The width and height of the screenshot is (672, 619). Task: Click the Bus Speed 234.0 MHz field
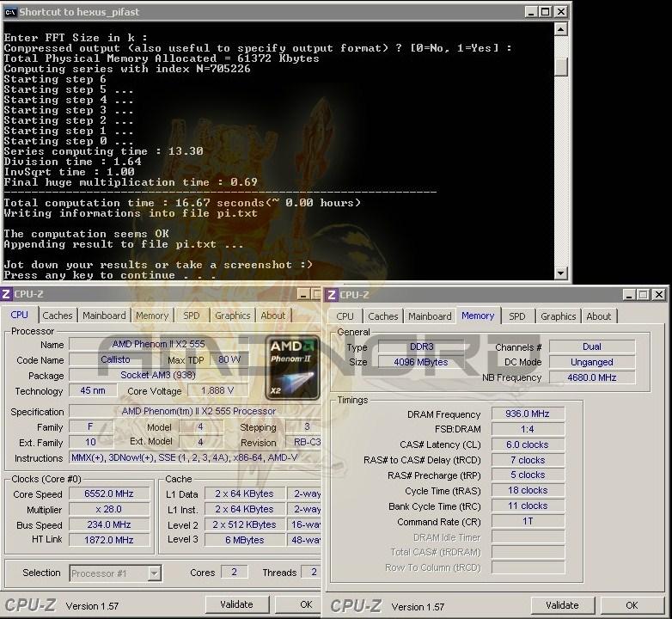click(109, 524)
